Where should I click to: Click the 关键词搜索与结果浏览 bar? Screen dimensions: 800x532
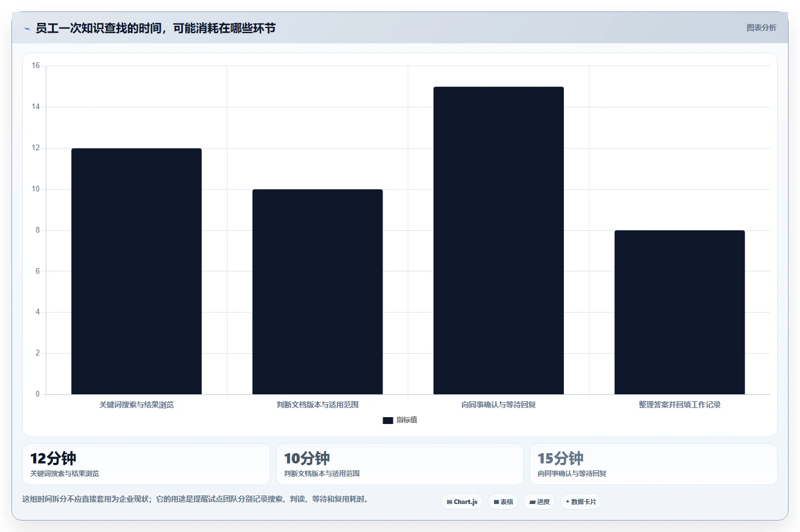[x=136, y=271]
